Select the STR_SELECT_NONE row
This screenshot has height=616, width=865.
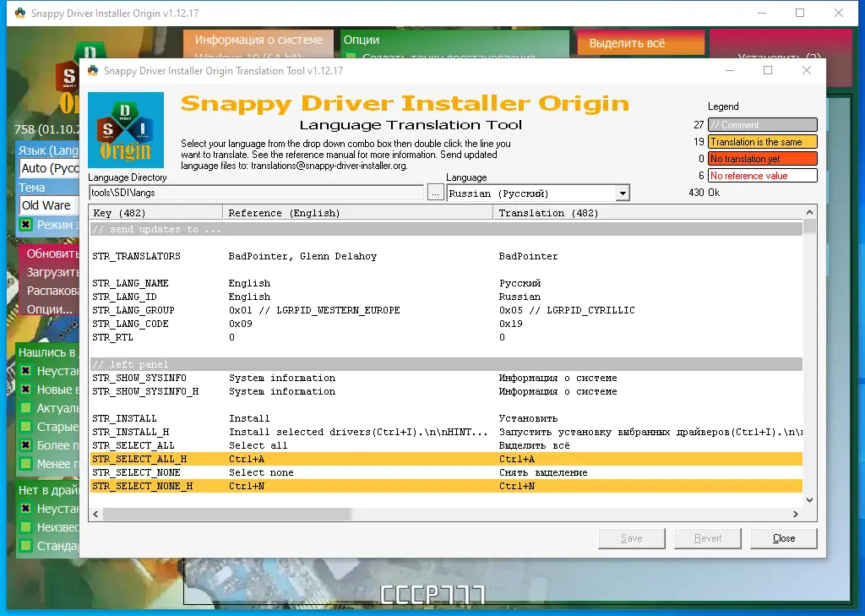(446, 472)
